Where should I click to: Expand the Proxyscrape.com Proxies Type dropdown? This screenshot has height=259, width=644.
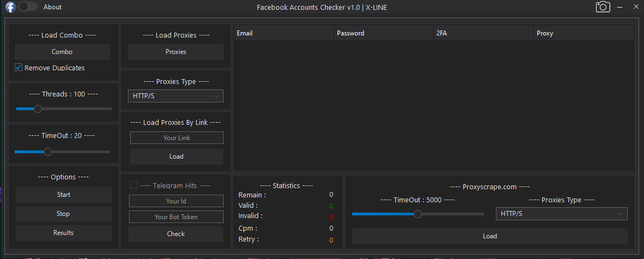[561, 214]
